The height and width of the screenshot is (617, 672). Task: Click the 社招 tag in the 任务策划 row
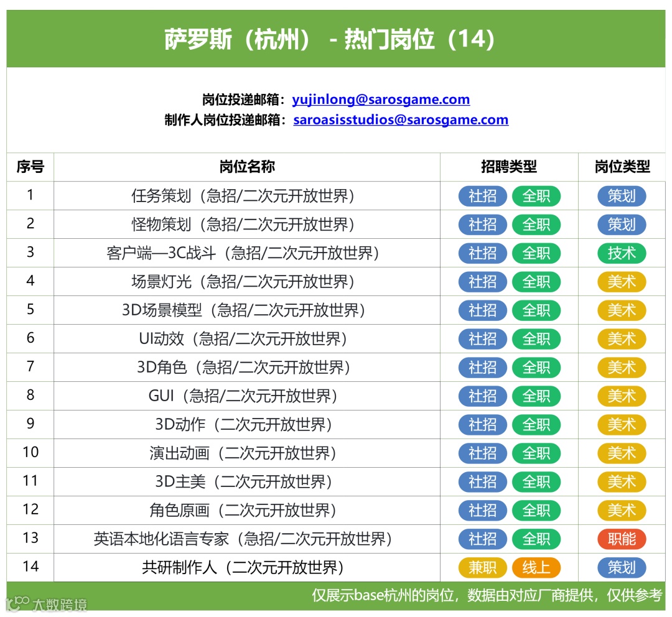pyautogui.click(x=483, y=197)
